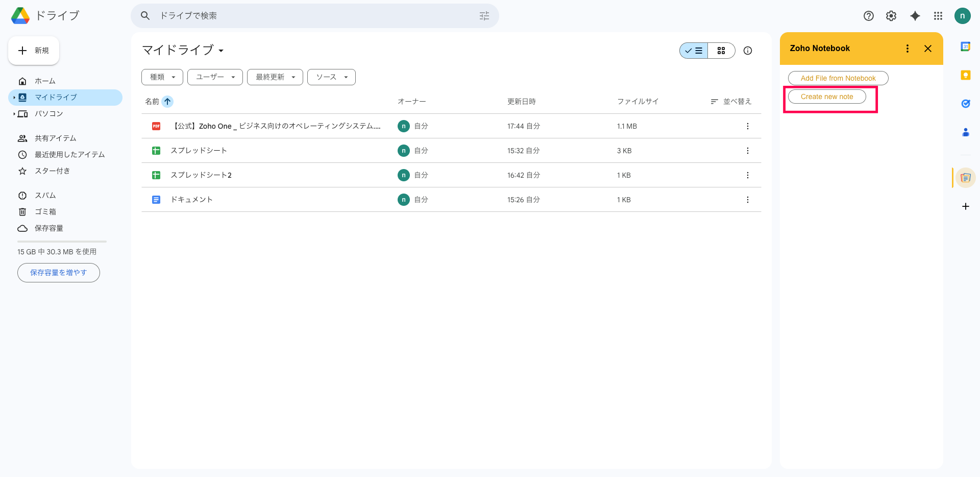
Task: Toggle name sort direction arrow
Action: point(167,102)
